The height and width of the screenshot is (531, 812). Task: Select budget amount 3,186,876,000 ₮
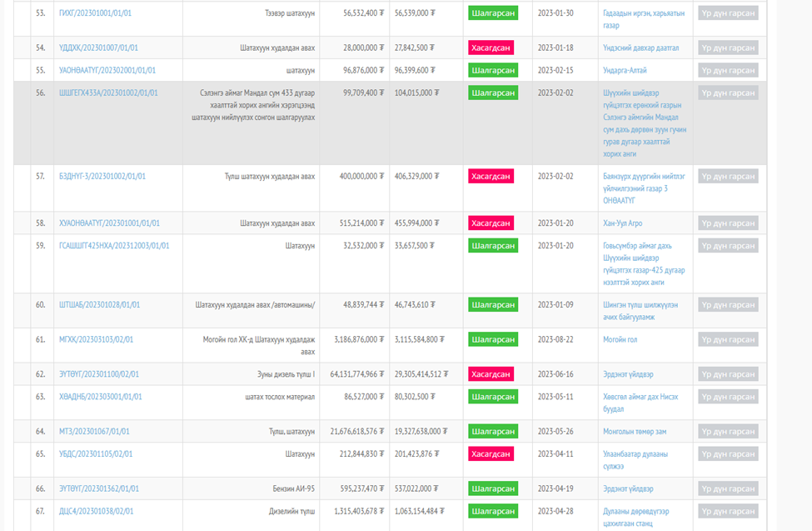pos(360,339)
